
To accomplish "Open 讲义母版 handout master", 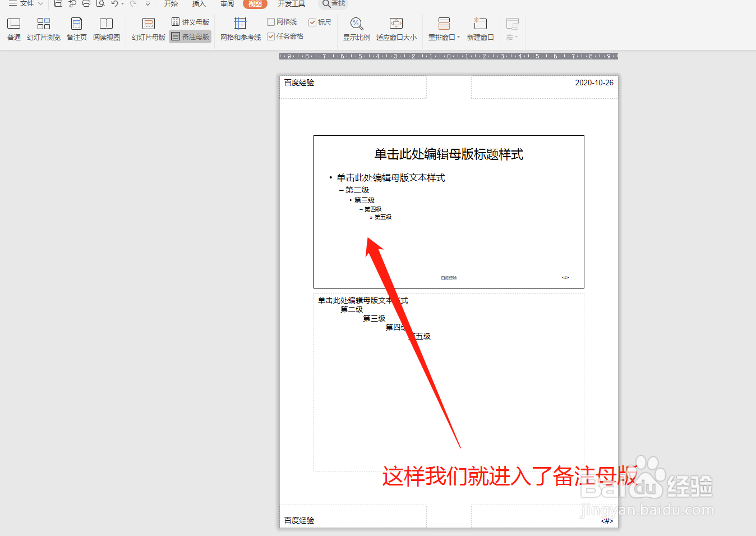I will tap(191, 22).
